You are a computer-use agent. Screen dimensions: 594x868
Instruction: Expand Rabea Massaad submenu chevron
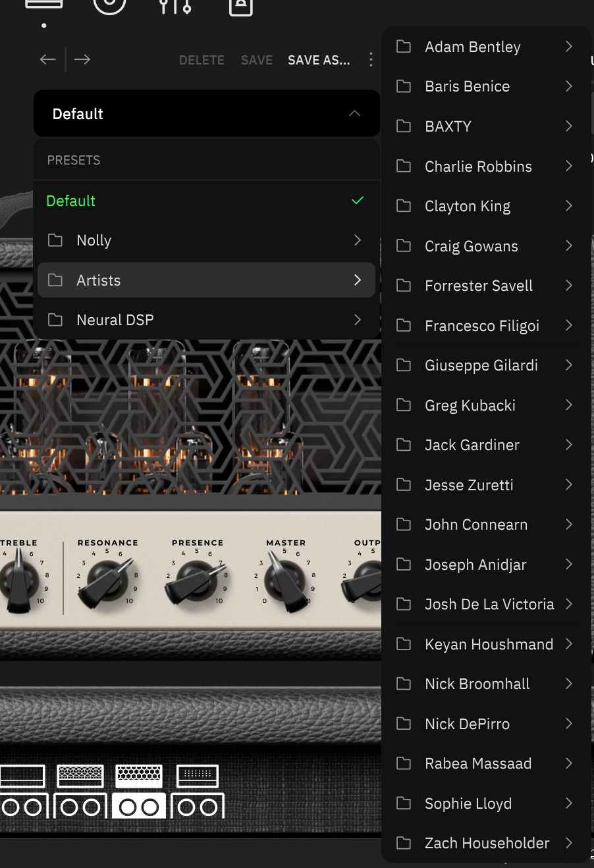tap(569, 763)
